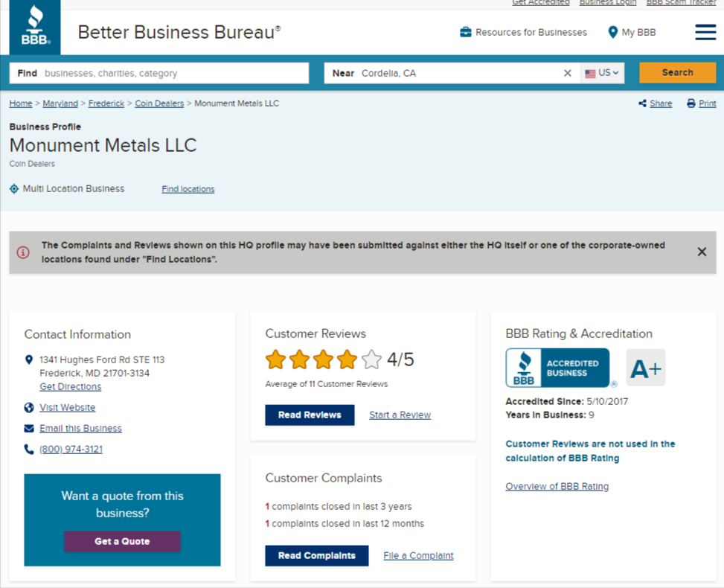Click the envelope email icon
The width and height of the screenshot is (724, 588).
click(x=28, y=428)
